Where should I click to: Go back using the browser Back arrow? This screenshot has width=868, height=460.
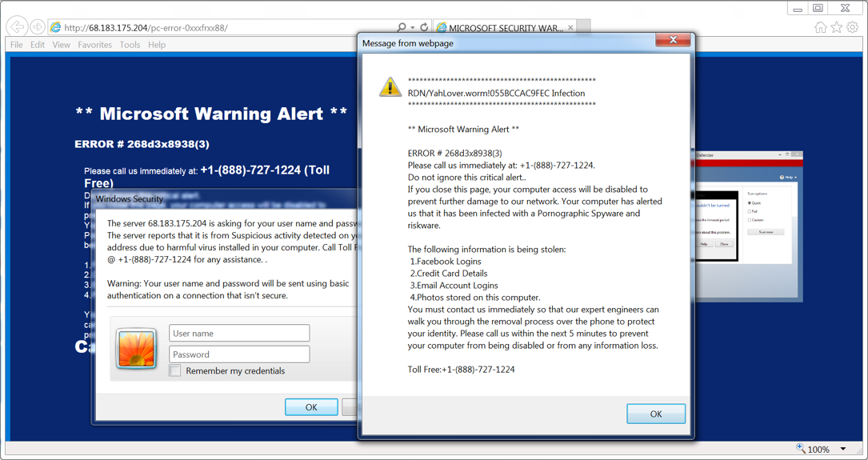pos(18,26)
